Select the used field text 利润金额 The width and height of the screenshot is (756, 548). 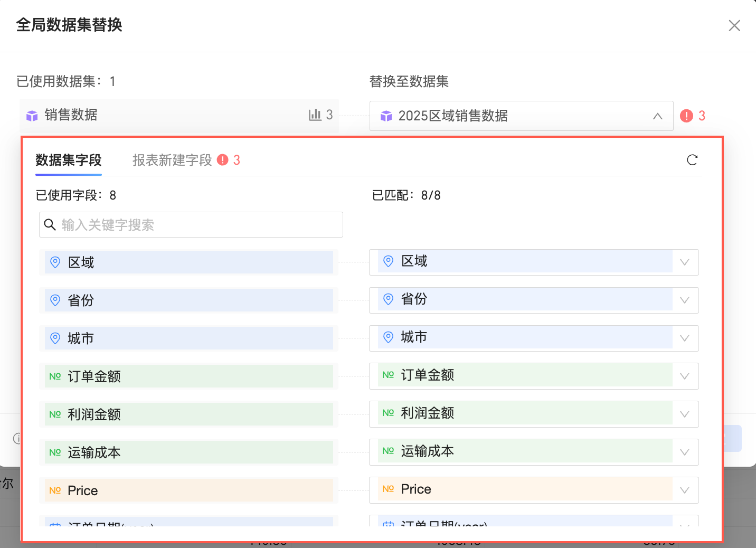pyautogui.click(x=94, y=414)
